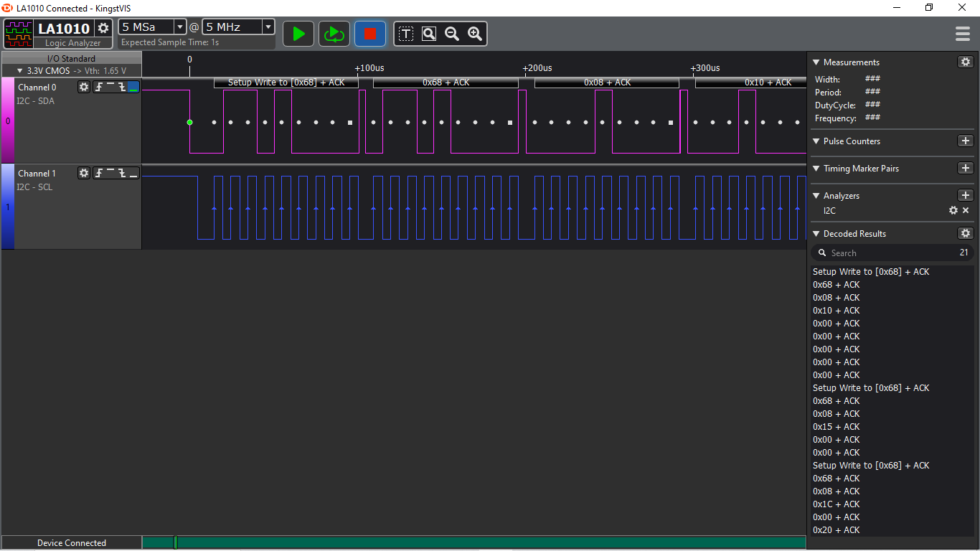Click the zoom-to-fit magnifier icon
This screenshot has width=980, height=551.
pyautogui.click(x=429, y=34)
